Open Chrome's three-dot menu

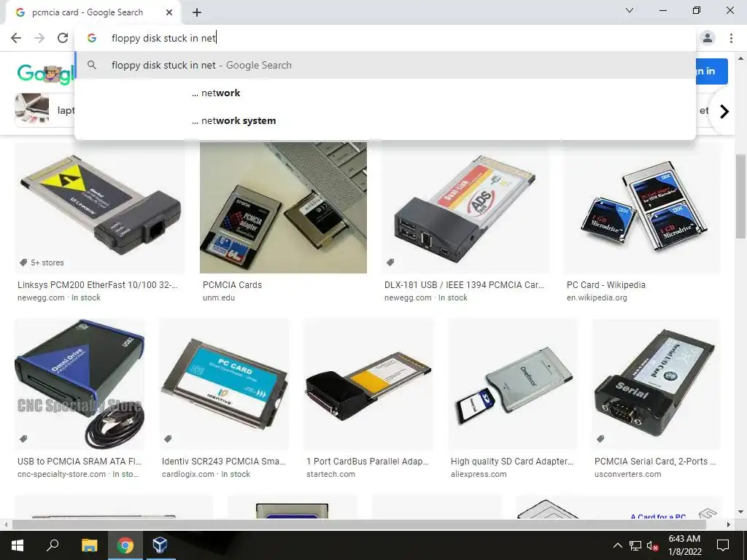point(731,38)
